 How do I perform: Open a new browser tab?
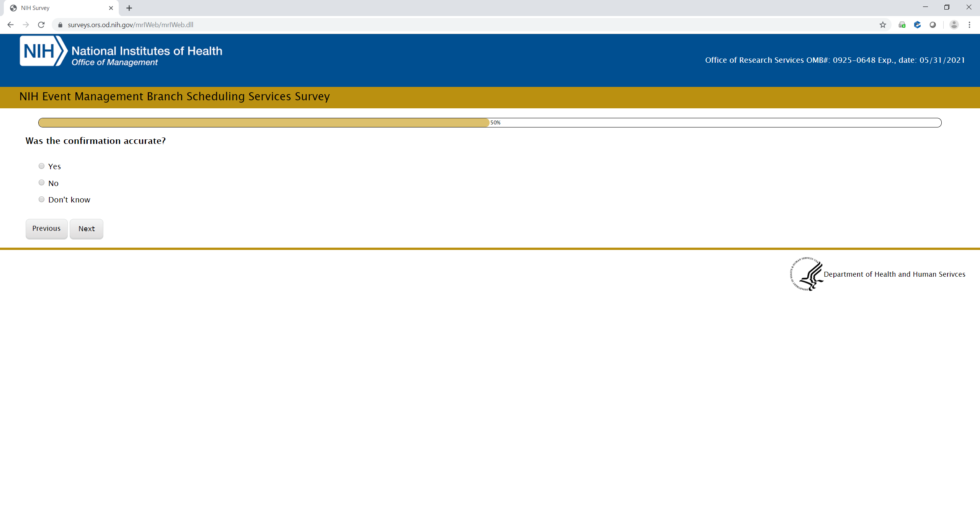coord(129,8)
